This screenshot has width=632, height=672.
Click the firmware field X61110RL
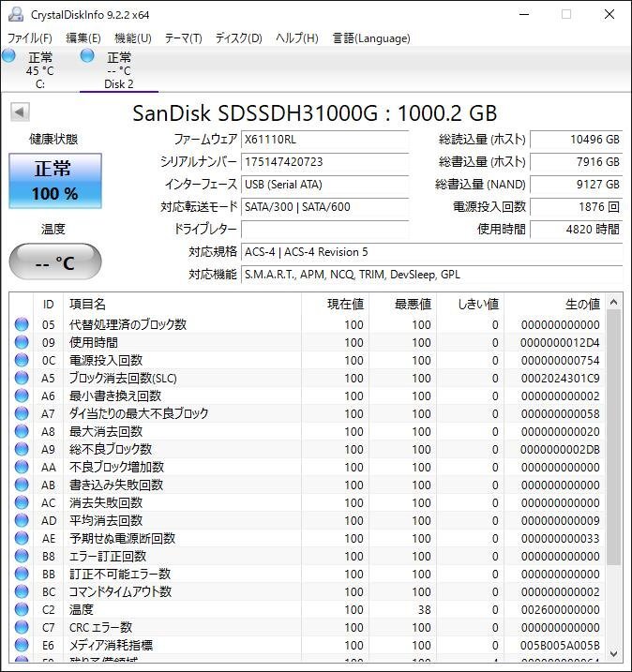(324, 140)
